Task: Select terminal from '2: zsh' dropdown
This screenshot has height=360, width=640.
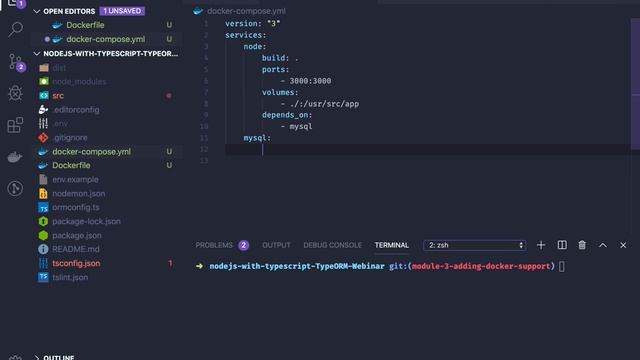Action: coord(475,245)
